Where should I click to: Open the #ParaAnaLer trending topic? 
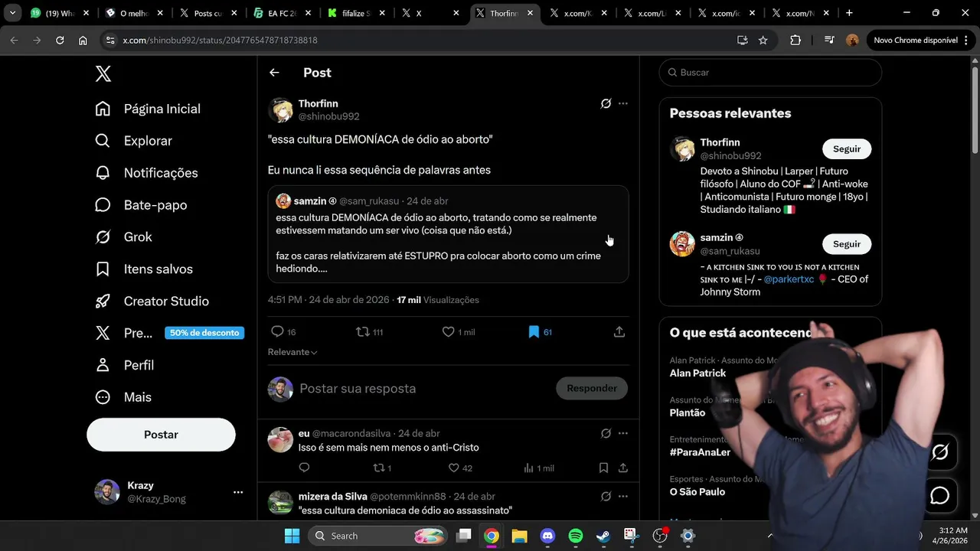pyautogui.click(x=700, y=452)
